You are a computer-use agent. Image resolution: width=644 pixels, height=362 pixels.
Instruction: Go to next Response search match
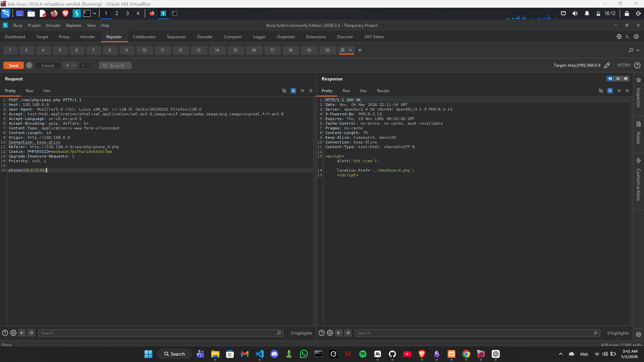pos(348,333)
